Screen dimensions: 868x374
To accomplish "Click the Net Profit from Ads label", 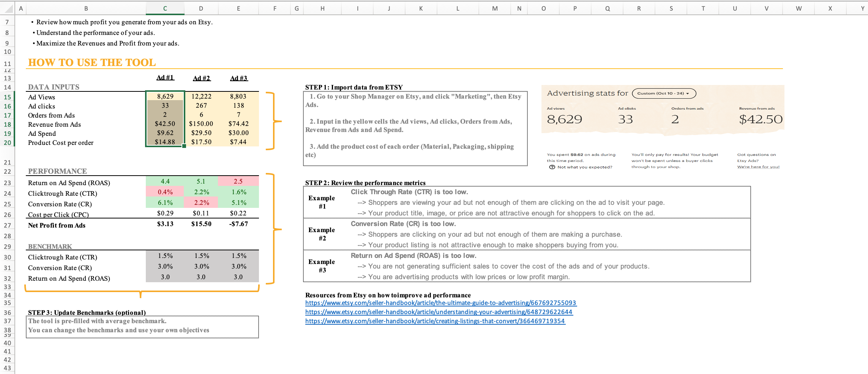I will coord(57,225).
